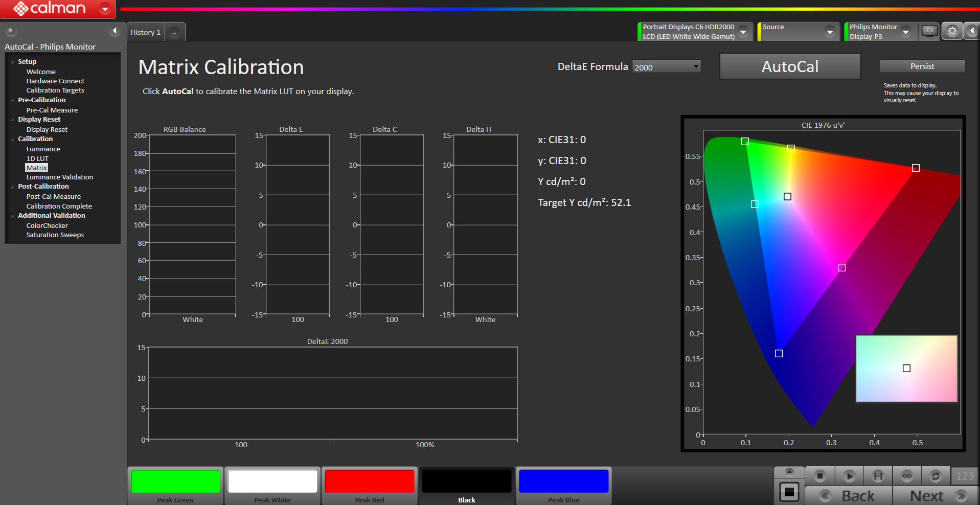This screenshot has width=980, height=505.
Task: Open Post-Cal Measure page
Action: coord(54,197)
